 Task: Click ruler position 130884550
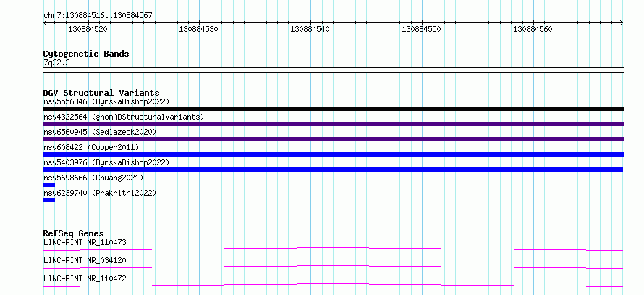[421, 30]
